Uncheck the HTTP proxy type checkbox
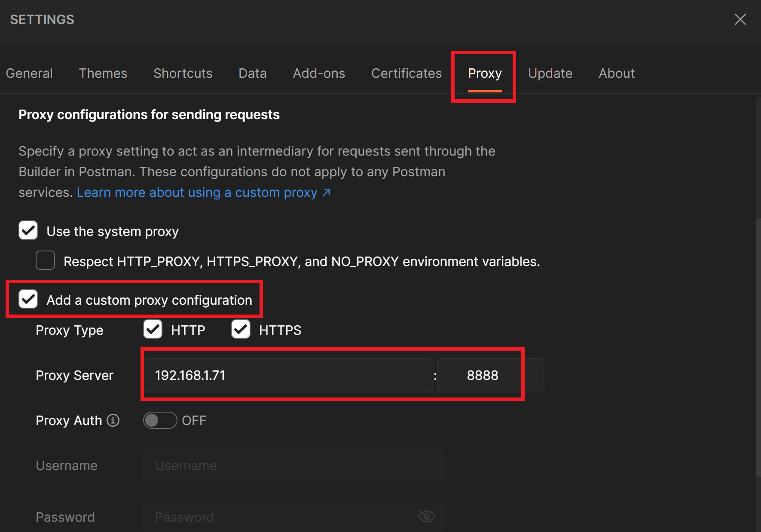 coord(153,329)
